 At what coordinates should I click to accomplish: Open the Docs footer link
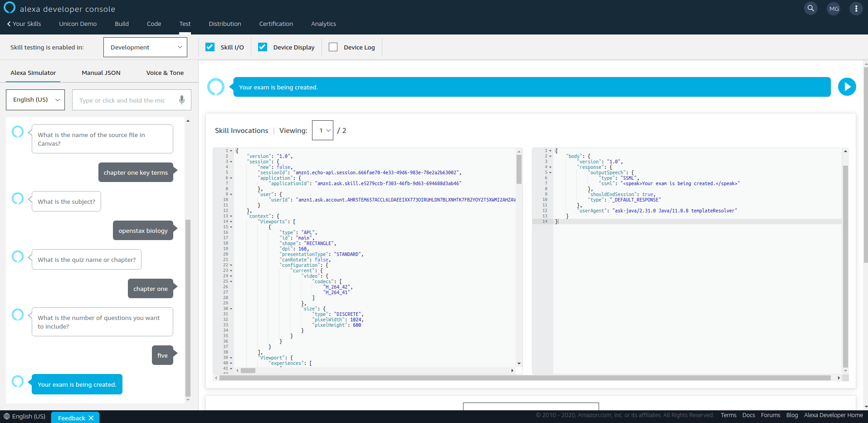point(749,415)
